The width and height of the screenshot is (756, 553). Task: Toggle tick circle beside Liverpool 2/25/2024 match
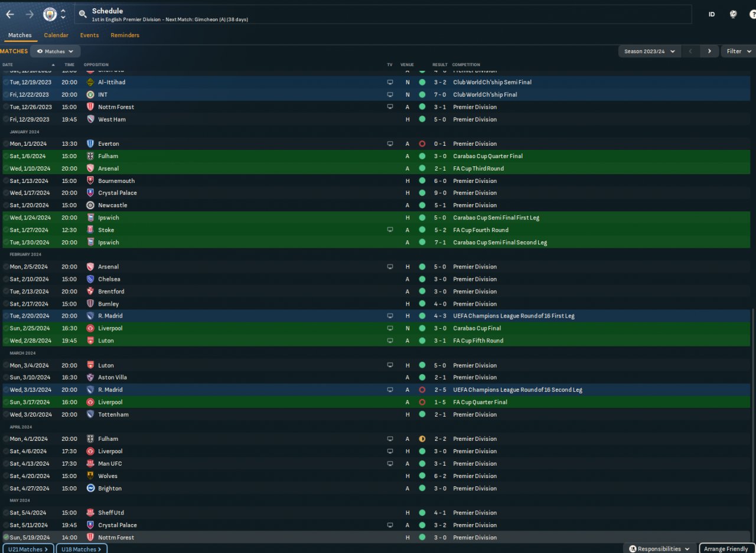6,328
